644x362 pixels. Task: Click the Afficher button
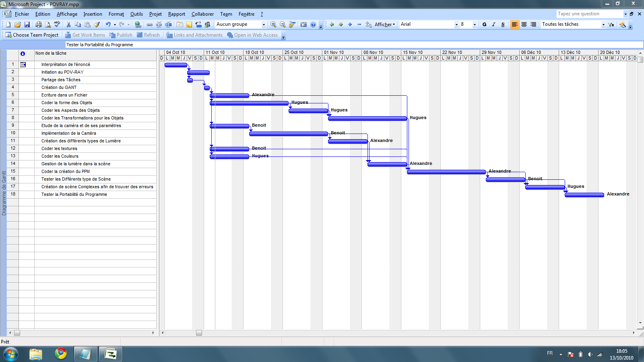pos(384,25)
